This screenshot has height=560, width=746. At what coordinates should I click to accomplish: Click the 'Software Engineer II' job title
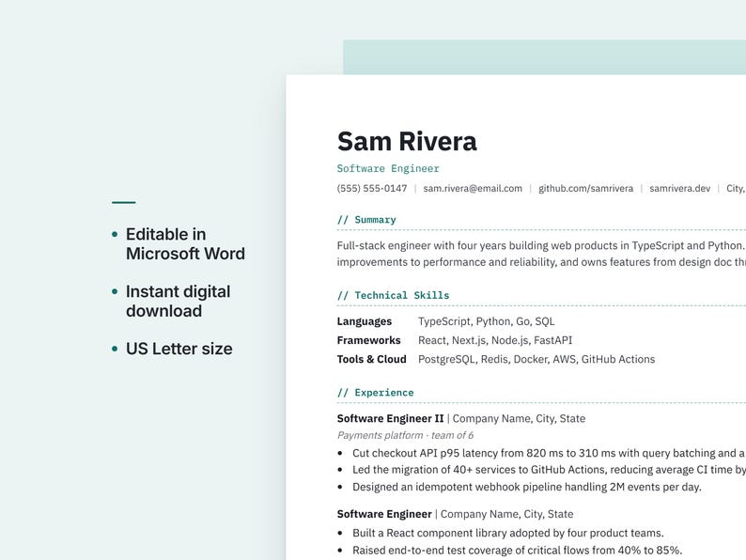pos(390,419)
